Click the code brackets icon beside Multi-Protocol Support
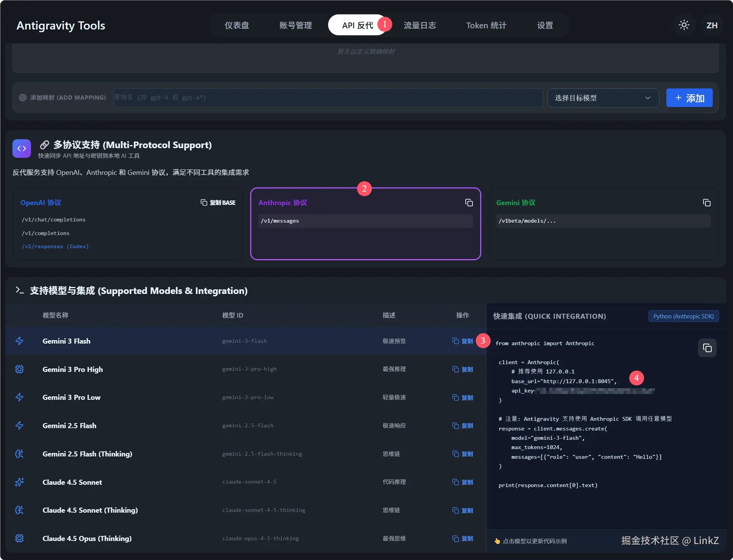This screenshot has width=733, height=560. point(22,149)
